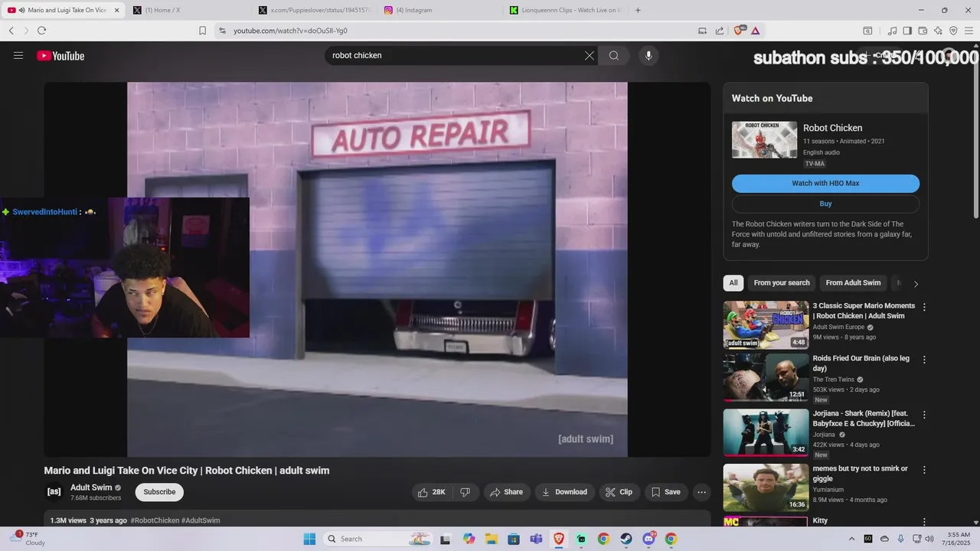Click the taskbar Search box
980x551 pixels.
tap(378, 539)
